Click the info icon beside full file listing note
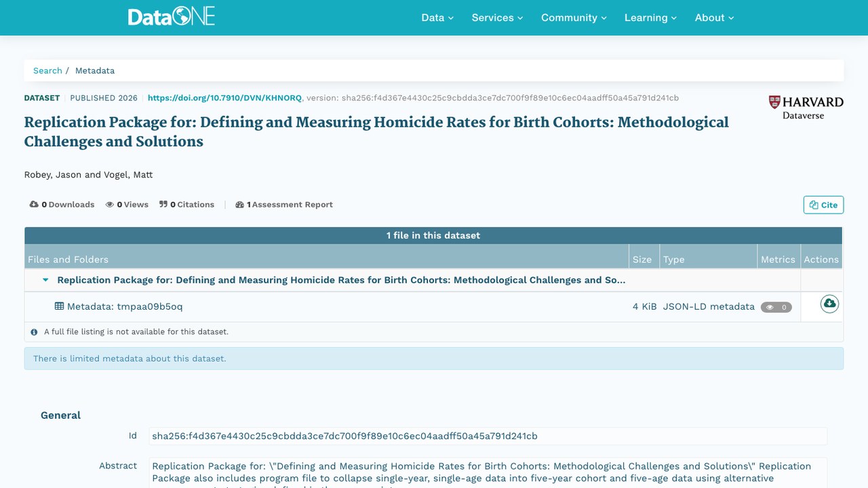The image size is (868, 488). [35, 332]
